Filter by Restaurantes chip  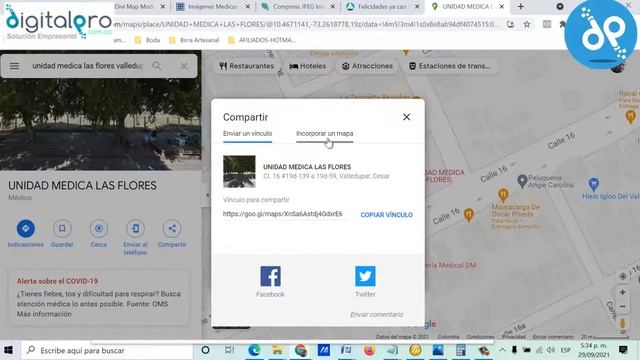246,66
